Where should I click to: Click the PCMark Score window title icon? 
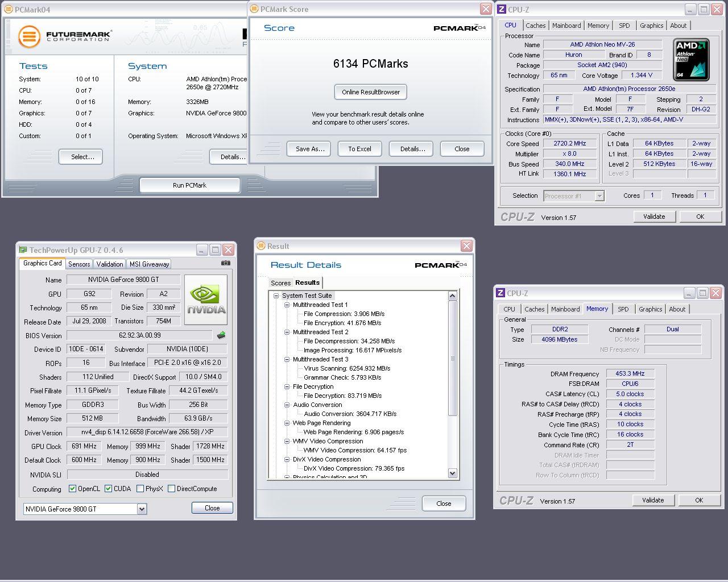point(254,9)
